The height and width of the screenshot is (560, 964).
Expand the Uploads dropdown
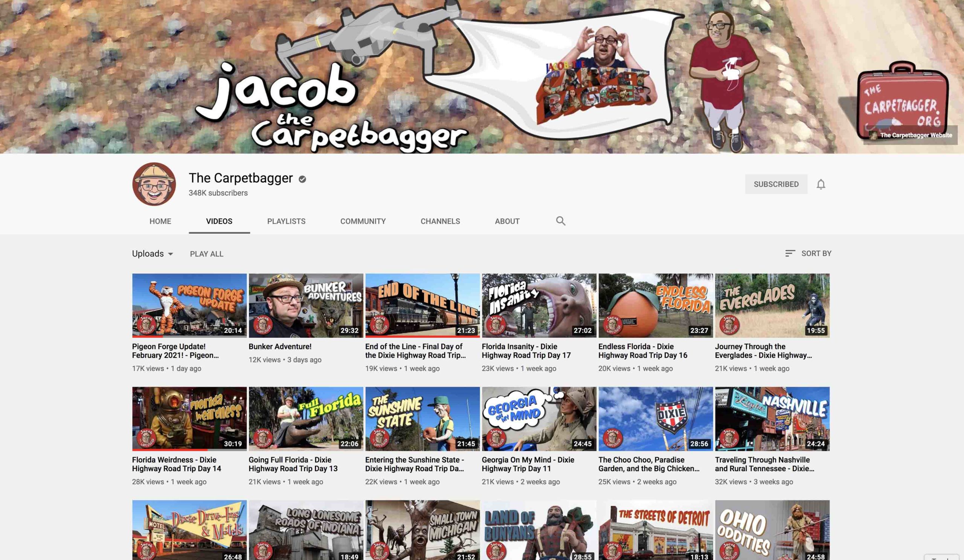point(153,253)
